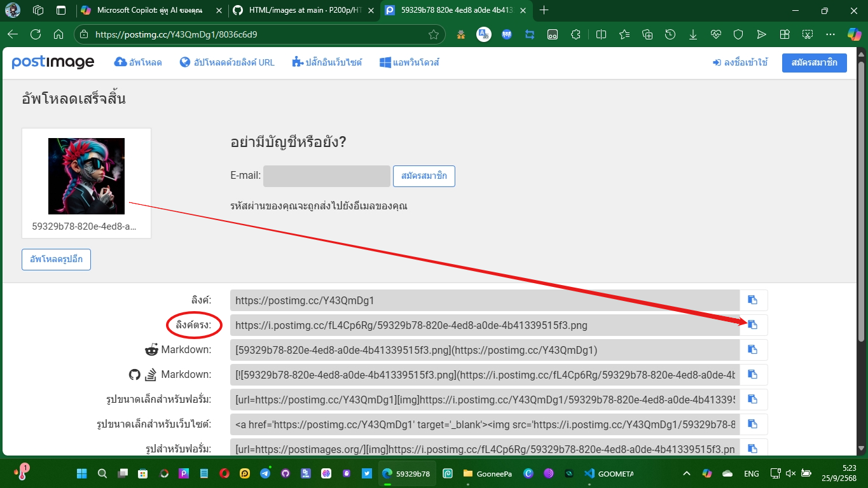868x488 pixels.
Task: Copy the ลิงค์ URL with its copy icon
Action: 753,300
